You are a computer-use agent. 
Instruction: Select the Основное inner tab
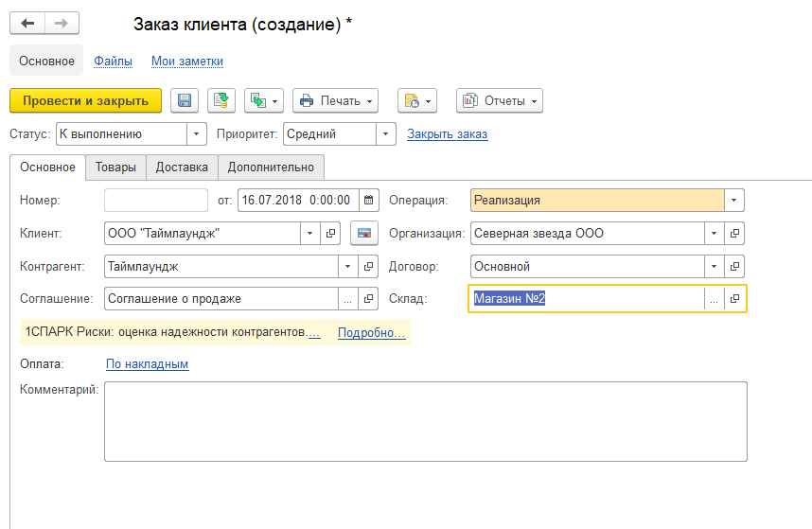(47, 168)
